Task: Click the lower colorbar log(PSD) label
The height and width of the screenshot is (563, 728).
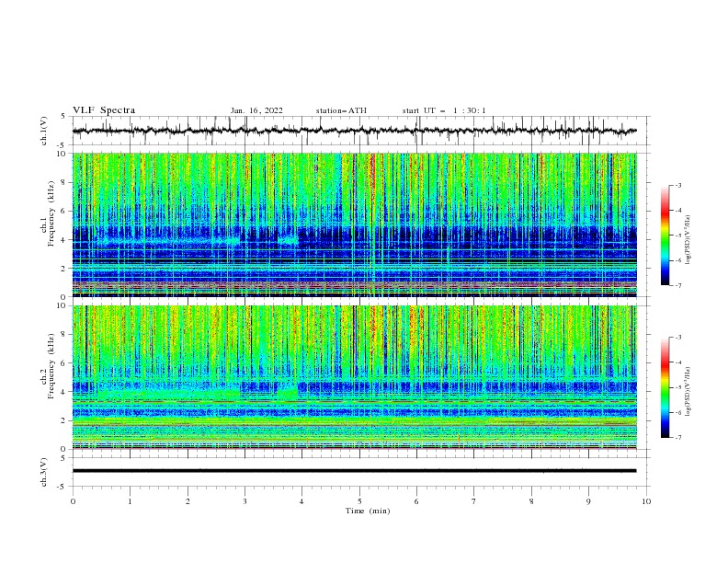Action: pyautogui.click(x=688, y=392)
